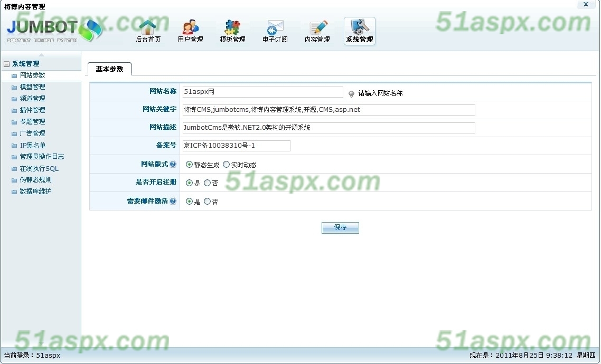The image size is (601, 364).
Task: Open 模型管理 in sidebar
Action: (33, 87)
